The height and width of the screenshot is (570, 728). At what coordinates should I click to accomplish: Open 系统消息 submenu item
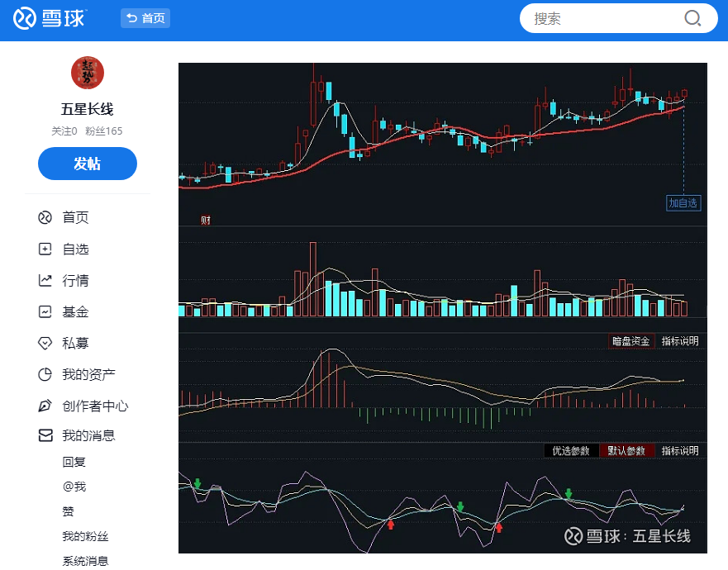[x=85, y=561]
